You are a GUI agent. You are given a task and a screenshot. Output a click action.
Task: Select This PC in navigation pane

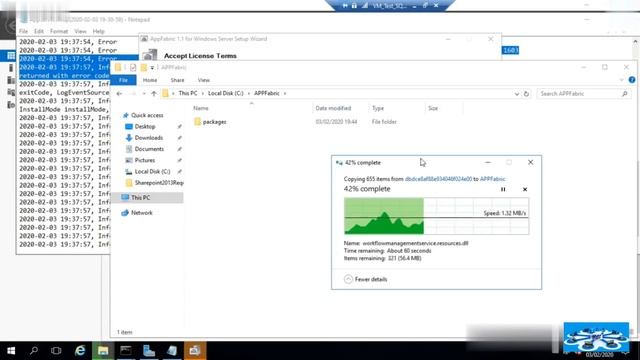point(140,198)
